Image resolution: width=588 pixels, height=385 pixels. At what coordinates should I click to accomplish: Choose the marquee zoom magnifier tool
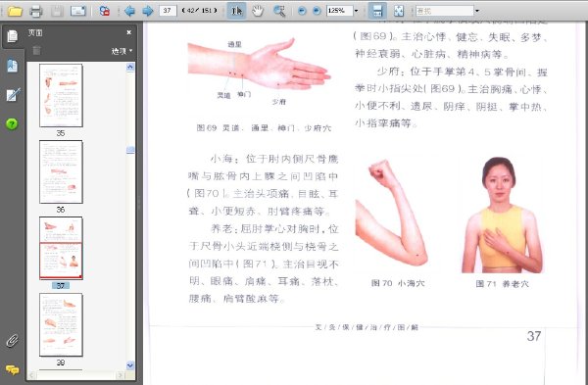click(279, 11)
